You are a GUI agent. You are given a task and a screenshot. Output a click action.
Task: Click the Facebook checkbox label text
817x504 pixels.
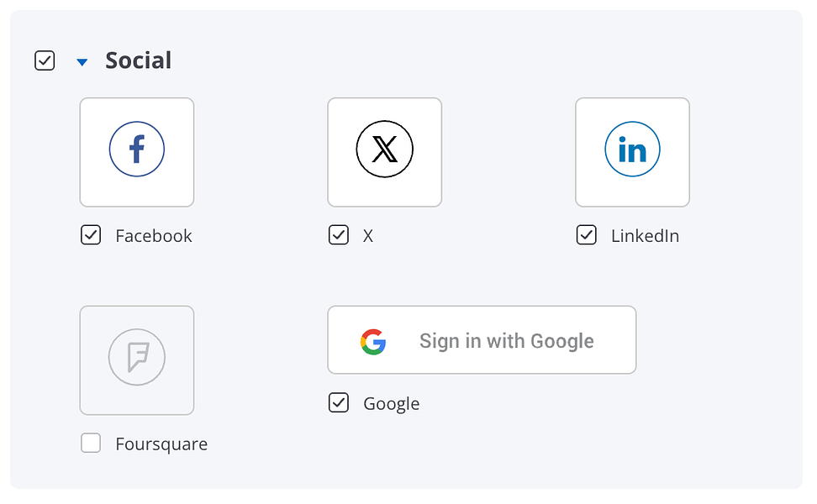pos(154,236)
